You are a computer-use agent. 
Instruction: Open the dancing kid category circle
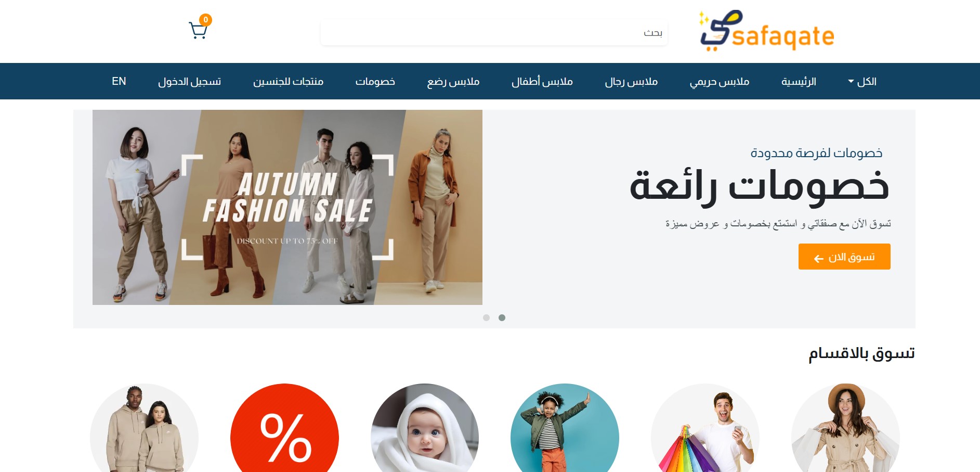click(565, 428)
